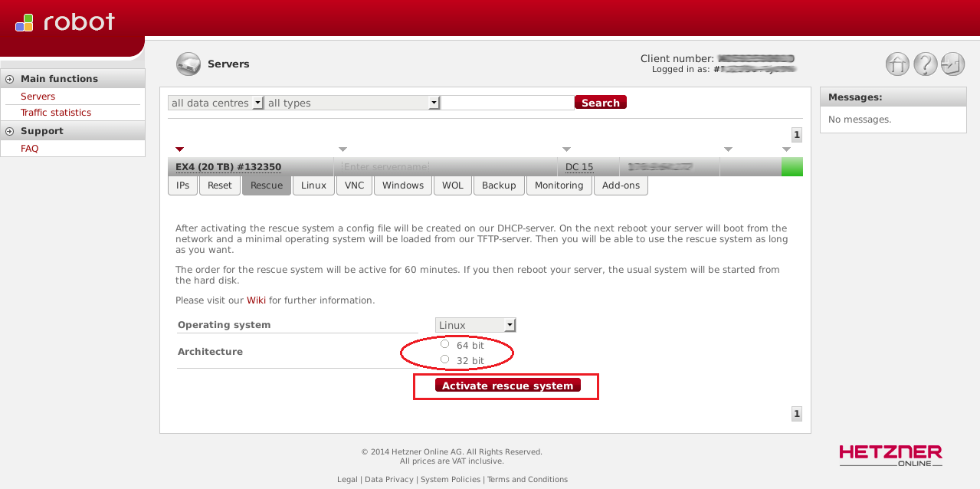Click the robot logo in header
980x489 pixels.
coord(65,22)
